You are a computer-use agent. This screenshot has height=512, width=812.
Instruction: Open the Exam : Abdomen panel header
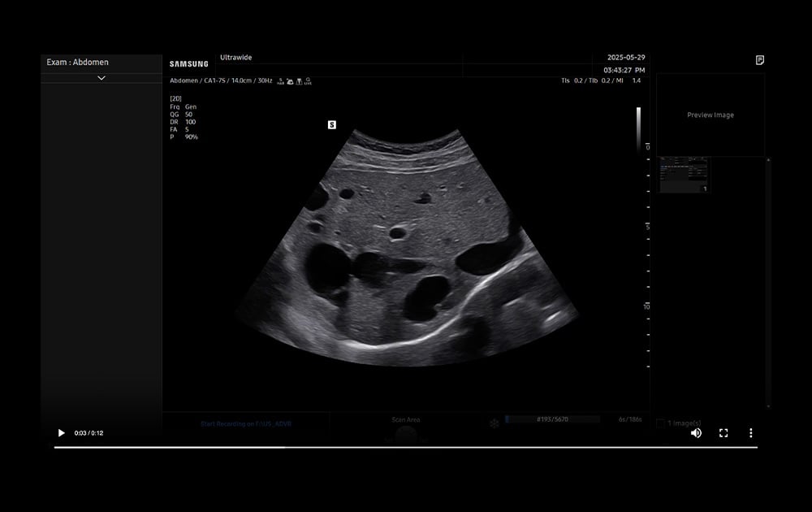coord(78,62)
